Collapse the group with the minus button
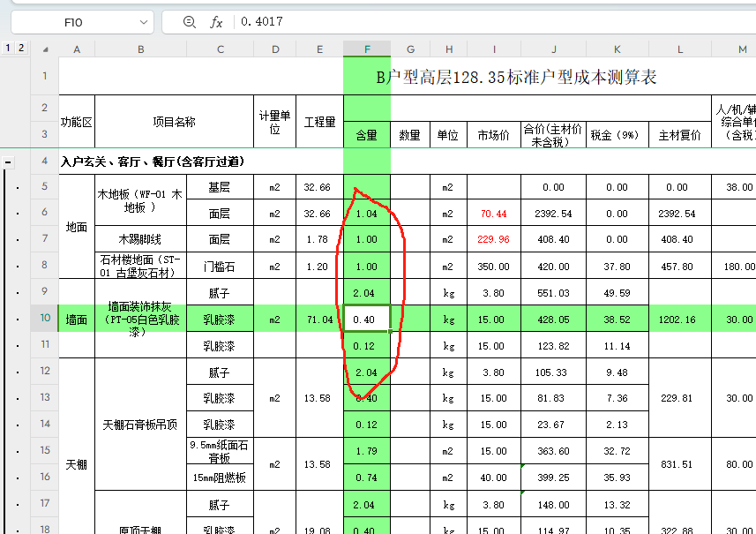 [8, 162]
